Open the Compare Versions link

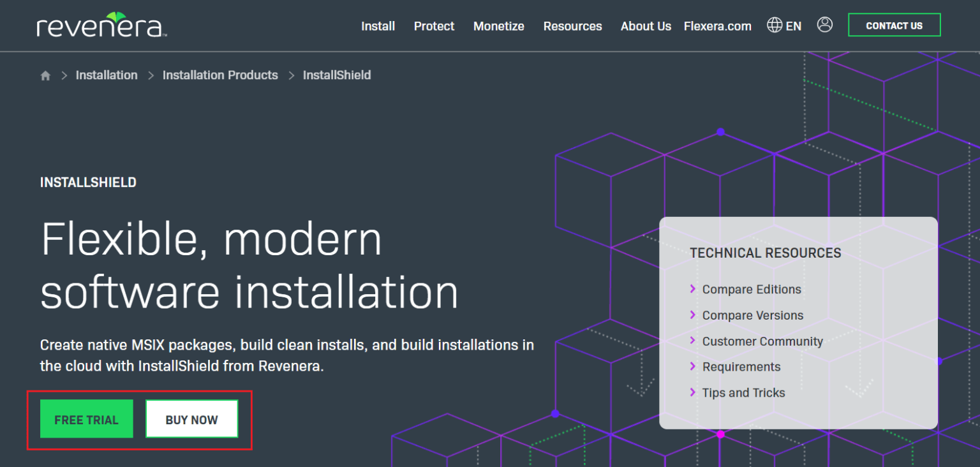(752, 315)
